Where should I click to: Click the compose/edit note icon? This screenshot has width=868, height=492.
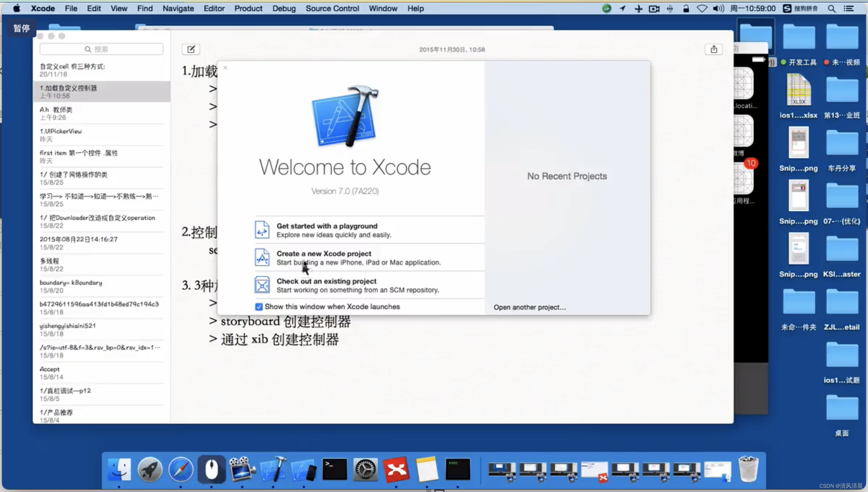coord(191,49)
